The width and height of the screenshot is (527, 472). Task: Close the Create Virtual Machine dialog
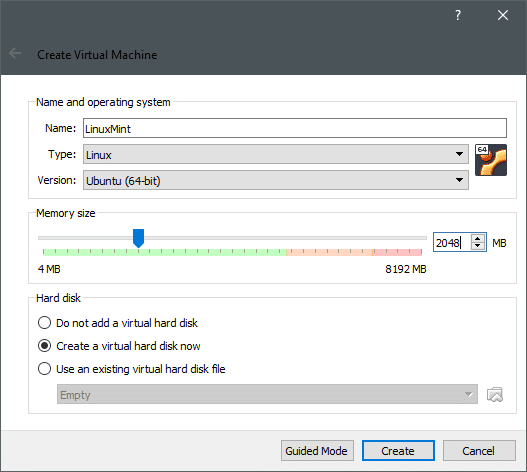point(503,15)
